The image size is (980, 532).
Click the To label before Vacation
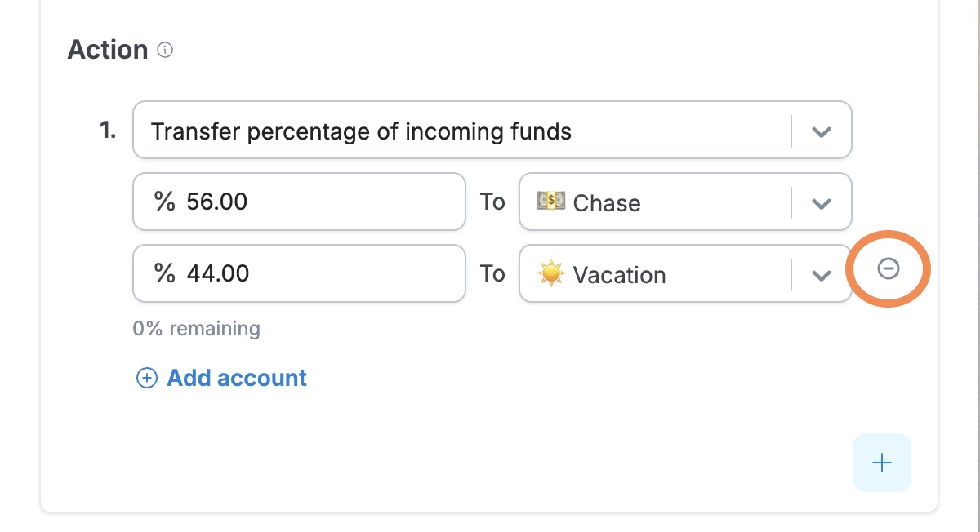click(492, 273)
